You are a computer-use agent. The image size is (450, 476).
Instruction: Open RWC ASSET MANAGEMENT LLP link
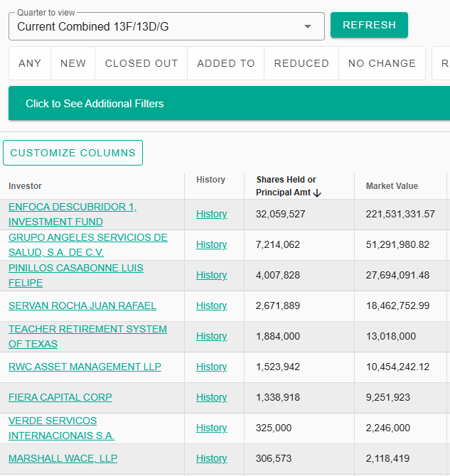point(85,367)
